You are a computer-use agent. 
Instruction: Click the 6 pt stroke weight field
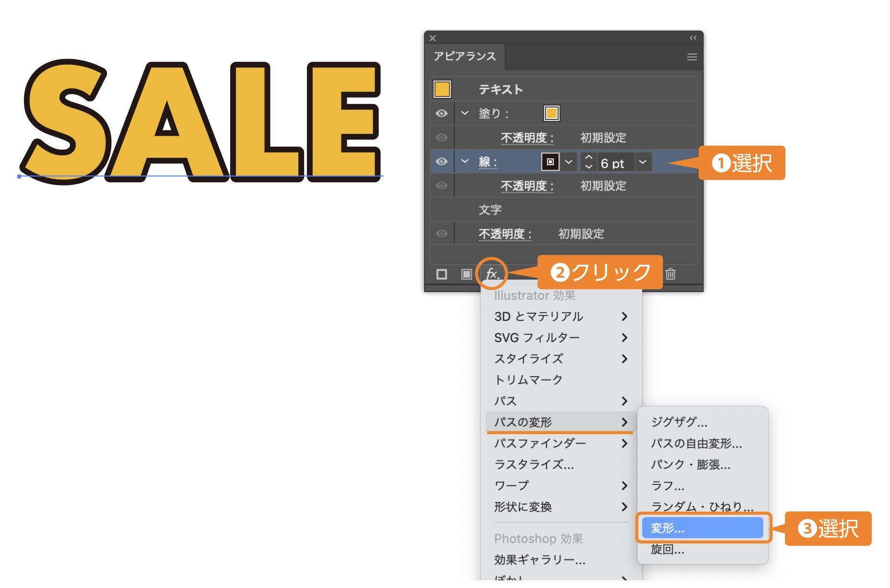coord(616,163)
